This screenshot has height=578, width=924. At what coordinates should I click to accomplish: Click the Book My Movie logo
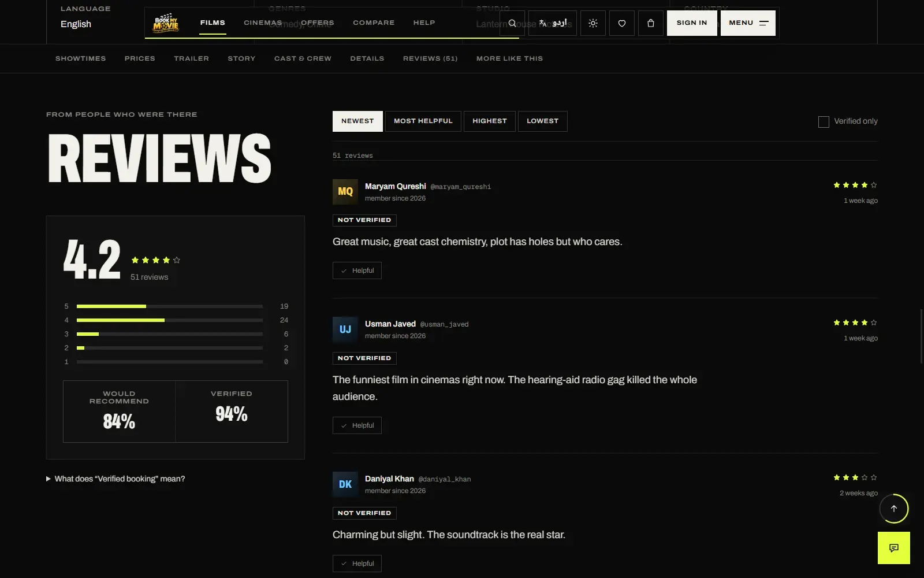pos(166,23)
